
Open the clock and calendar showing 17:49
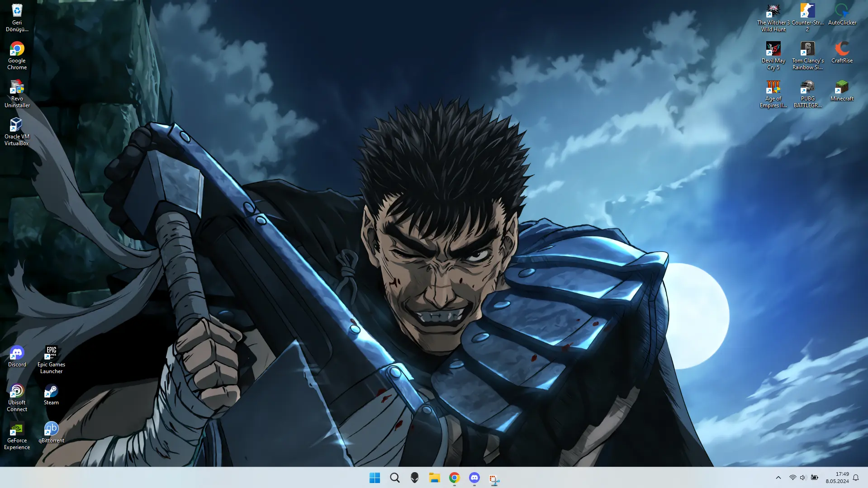point(837,478)
